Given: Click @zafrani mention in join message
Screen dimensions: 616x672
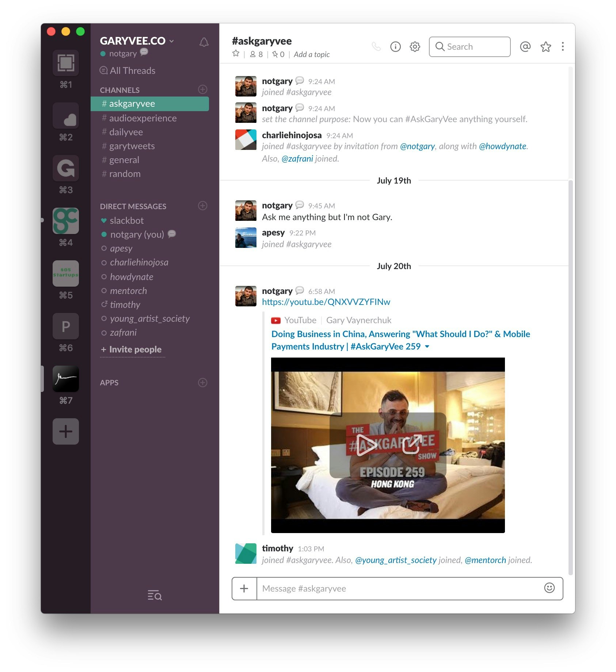Looking at the screenshot, I should point(297,159).
